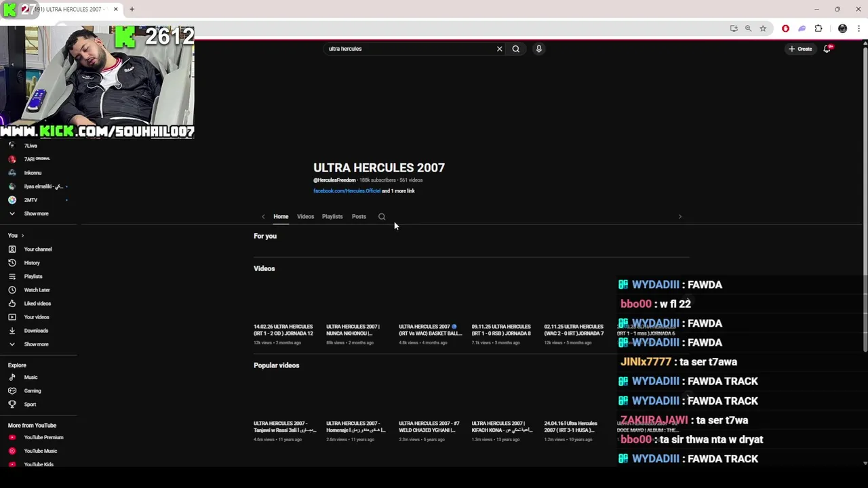Click the Create button
Viewport: 868px width, 488px height.
click(800, 49)
